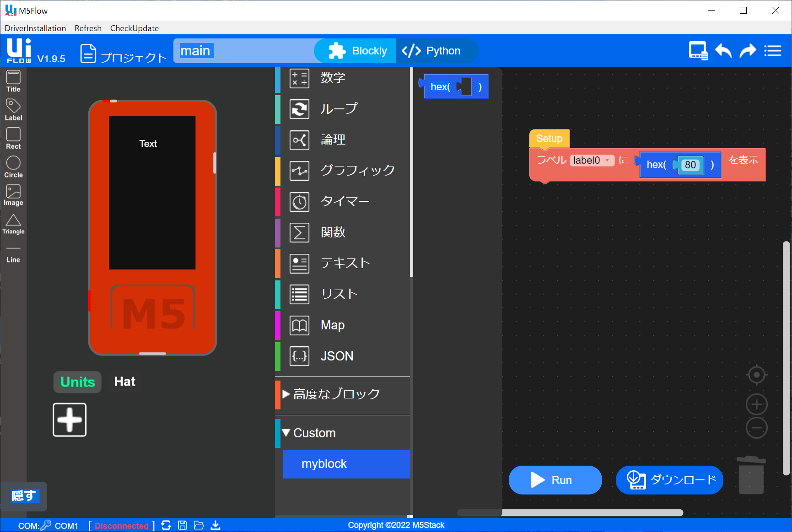Select the Image element tool
The width and height of the screenshot is (792, 532).
(x=13, y=195)
